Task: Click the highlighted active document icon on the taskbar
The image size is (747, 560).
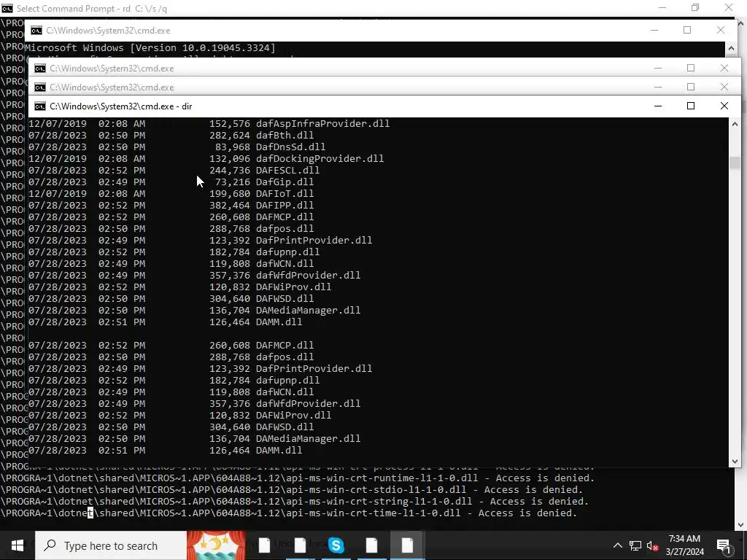Action: (407, 545)
